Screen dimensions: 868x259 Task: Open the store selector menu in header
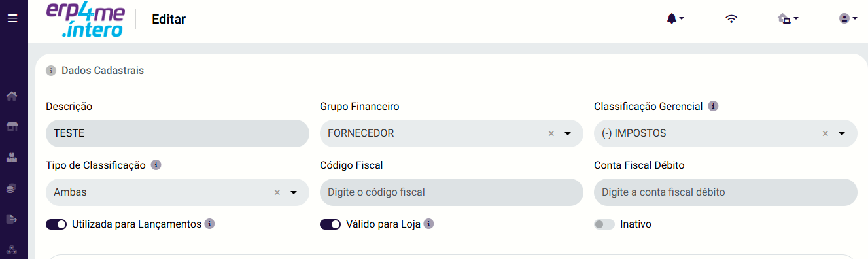tap(788, 19)
